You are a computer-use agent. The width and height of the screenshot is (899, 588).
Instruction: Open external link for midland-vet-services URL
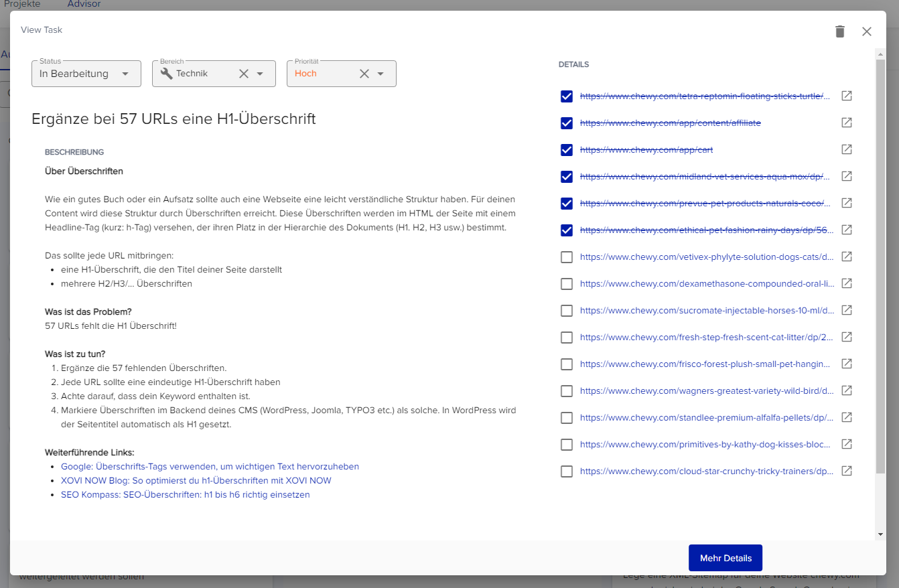847,176
